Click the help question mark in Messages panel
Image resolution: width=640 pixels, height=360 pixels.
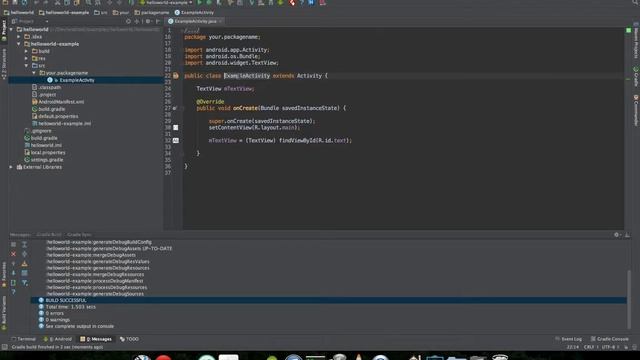point(13,292)
